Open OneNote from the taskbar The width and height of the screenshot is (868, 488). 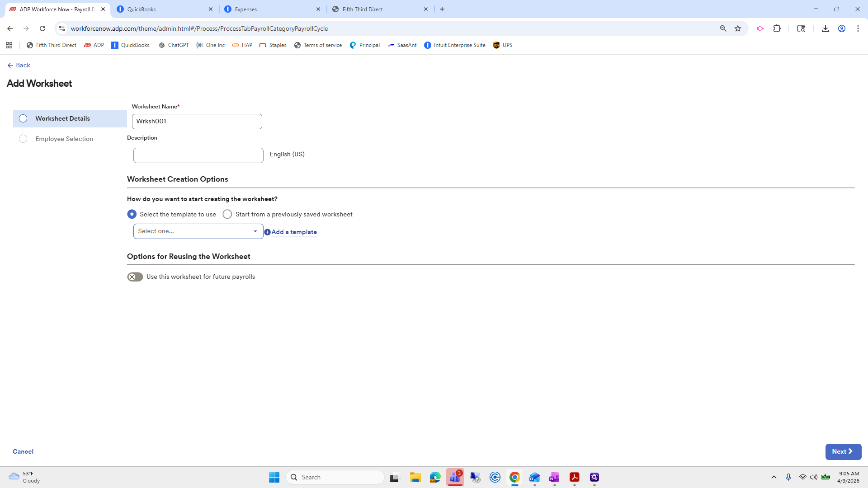click(554, 477)
